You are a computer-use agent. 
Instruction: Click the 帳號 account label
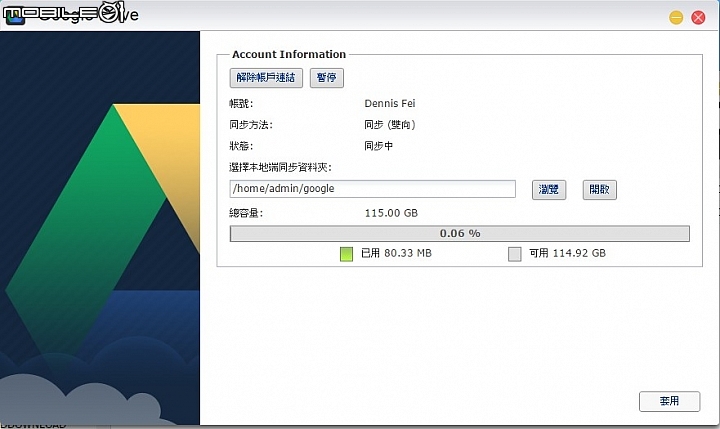tap(241, 103)
